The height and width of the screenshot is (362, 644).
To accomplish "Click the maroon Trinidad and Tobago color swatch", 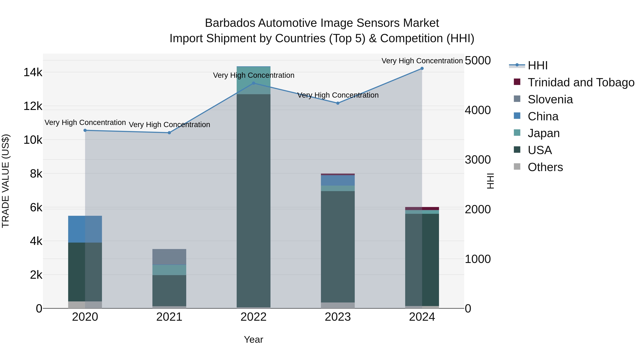I will click(x=517, y=82).
